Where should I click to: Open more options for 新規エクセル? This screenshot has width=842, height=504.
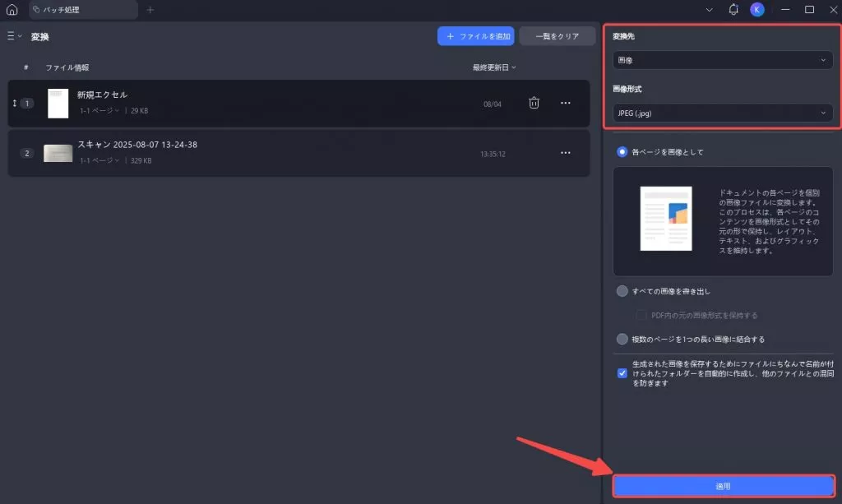[566, 103]
